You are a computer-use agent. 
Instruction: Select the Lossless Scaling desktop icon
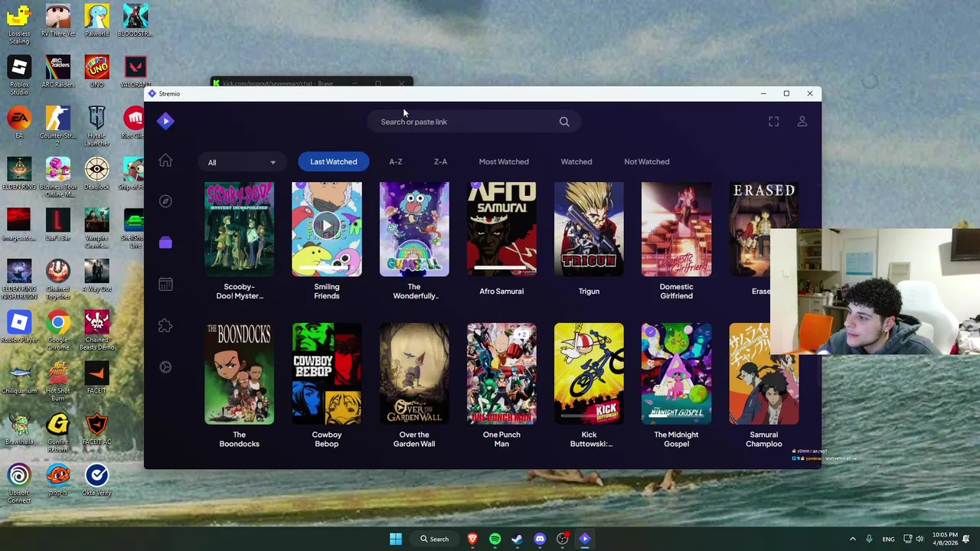pos(19,24)
